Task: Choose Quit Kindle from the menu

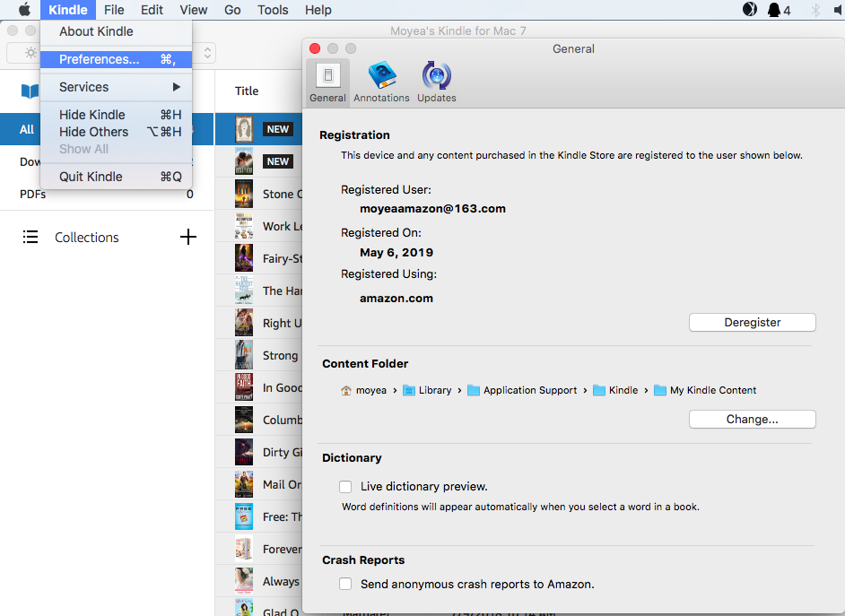Action: click(x=91, y=177)
